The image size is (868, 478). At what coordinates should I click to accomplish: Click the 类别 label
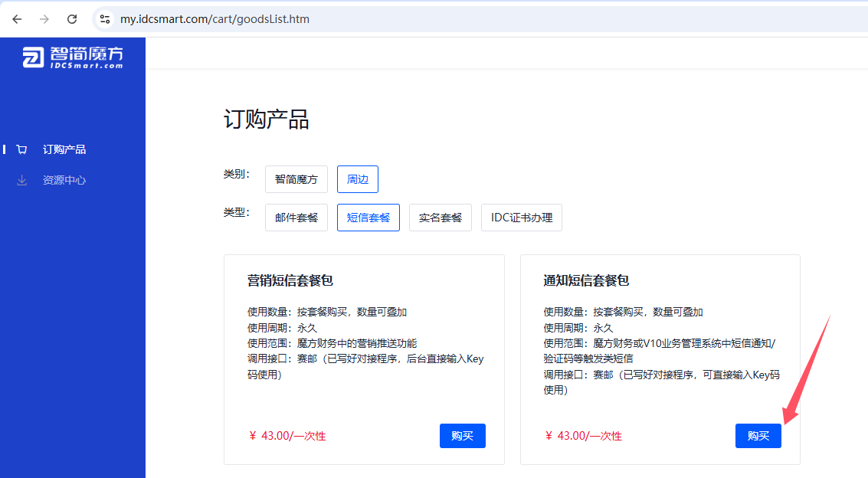tap(237, 175)
